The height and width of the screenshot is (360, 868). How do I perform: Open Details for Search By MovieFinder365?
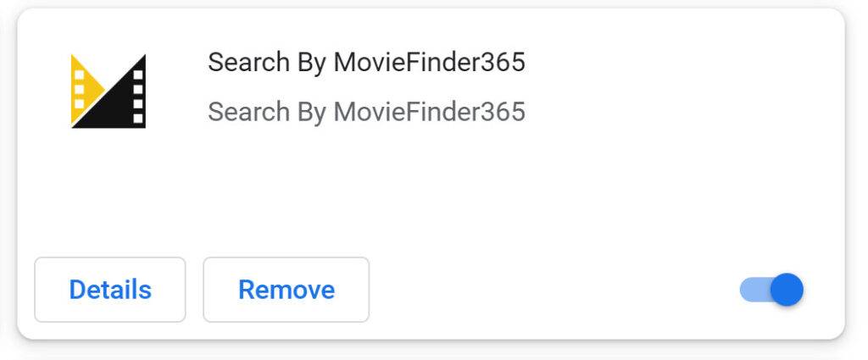tap(110, 290)
